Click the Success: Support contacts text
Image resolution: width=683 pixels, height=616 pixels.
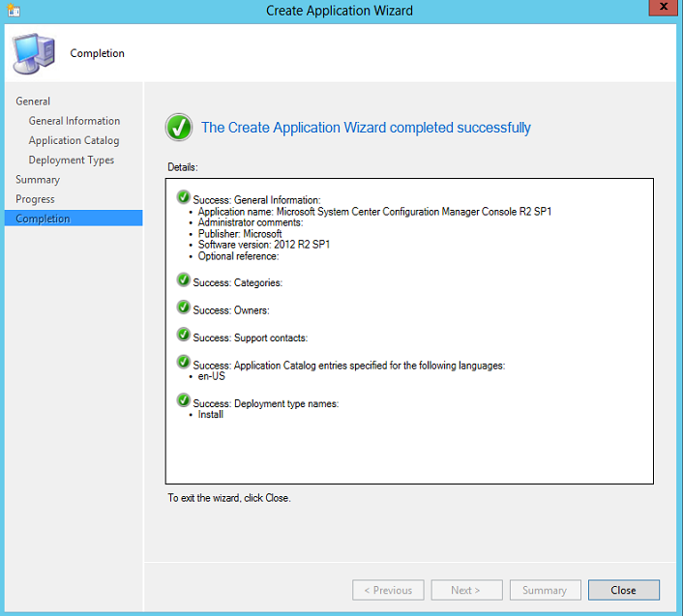(250, 337)
